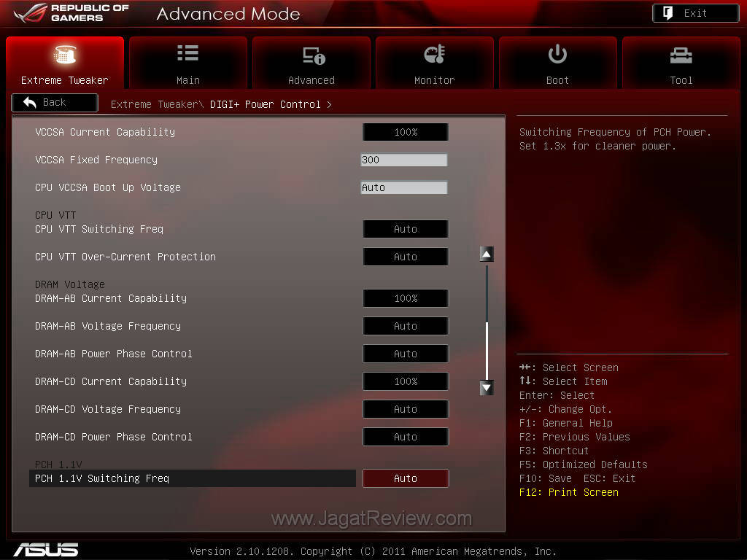Change PCH 1.1V Switching Freq value
Image resolution: width=747 pixels, height=560 pixels.
click(405, 478)
